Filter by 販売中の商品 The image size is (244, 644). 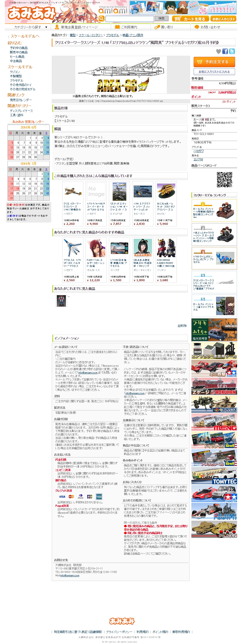point(19,52)
